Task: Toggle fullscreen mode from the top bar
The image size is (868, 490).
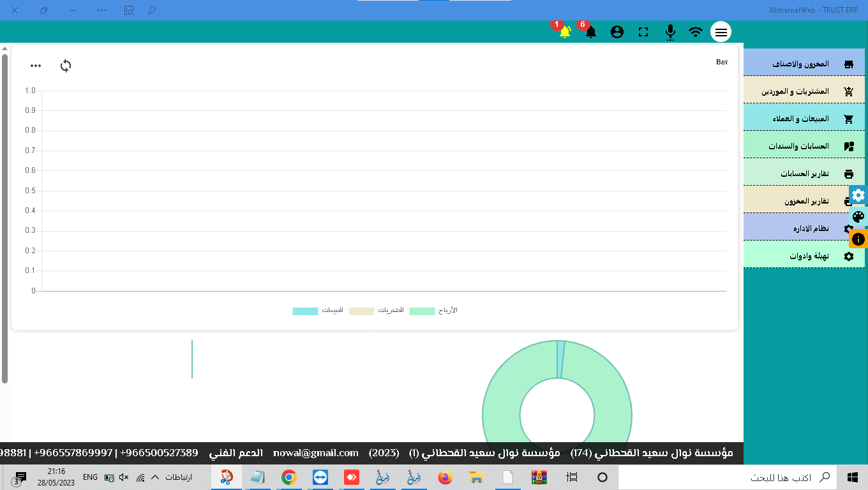Action: coord(643,32)
